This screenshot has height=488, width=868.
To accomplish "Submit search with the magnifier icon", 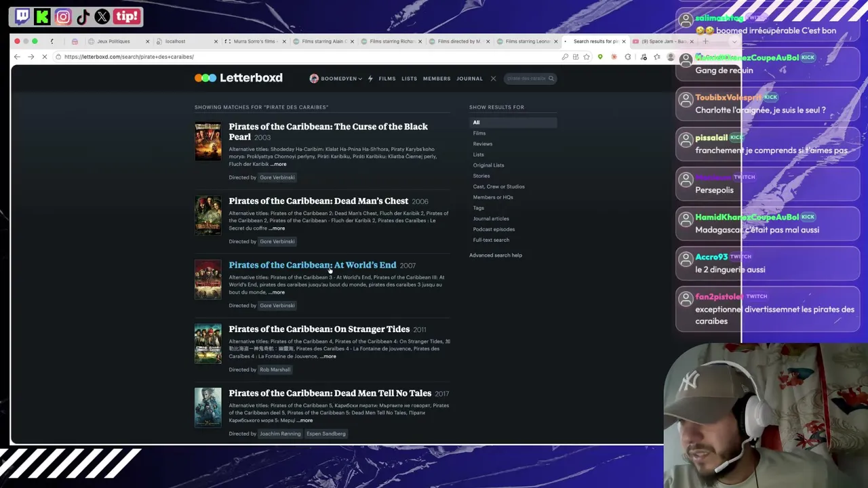I will coord(551,79).
